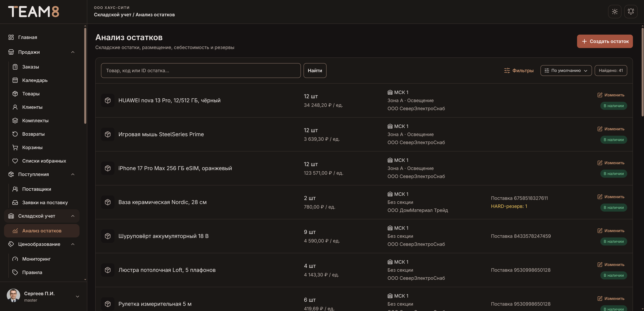
Task: Expand the Сергеев П.И. user menu
Action: point(78,297)
